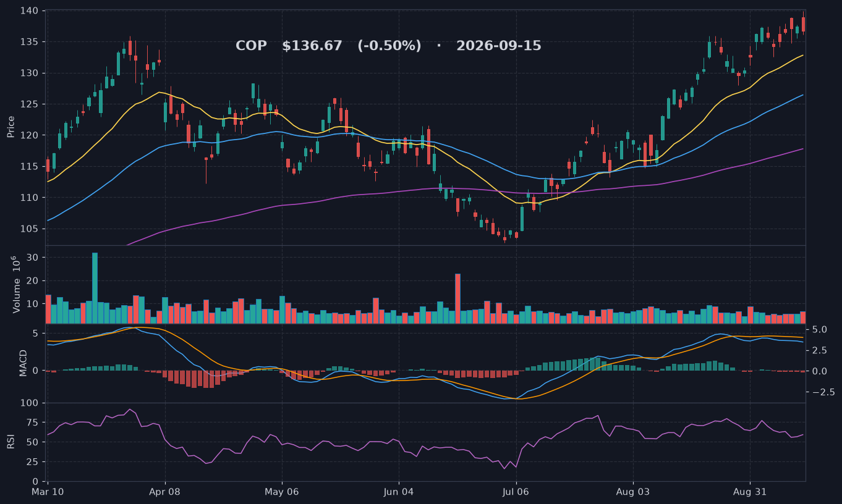Select the $136.67 price in the header
This screenshot has height=504, width=842.
tap(312, 46)
